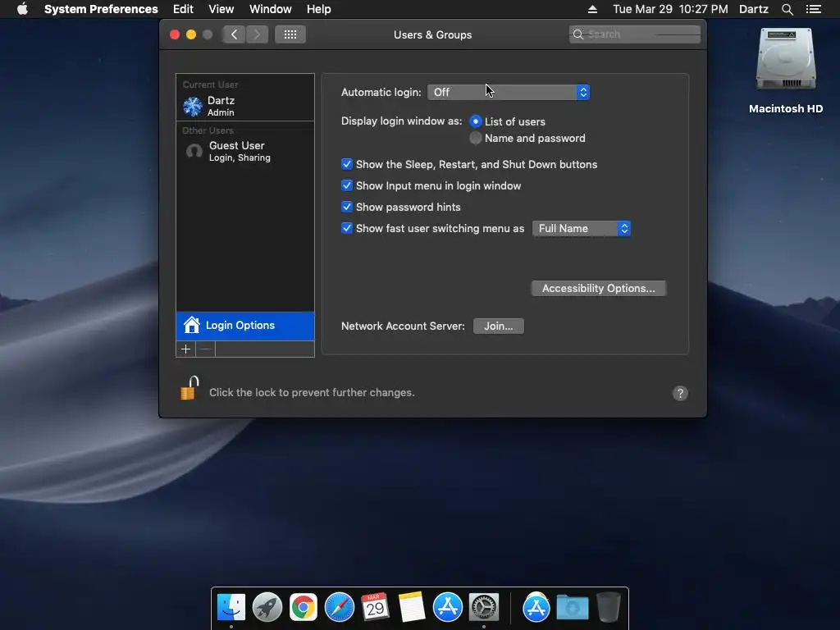The width and height of the screenshot is (840, 630).
Task: Select Name and password radio button
Action: coord(475,138)
